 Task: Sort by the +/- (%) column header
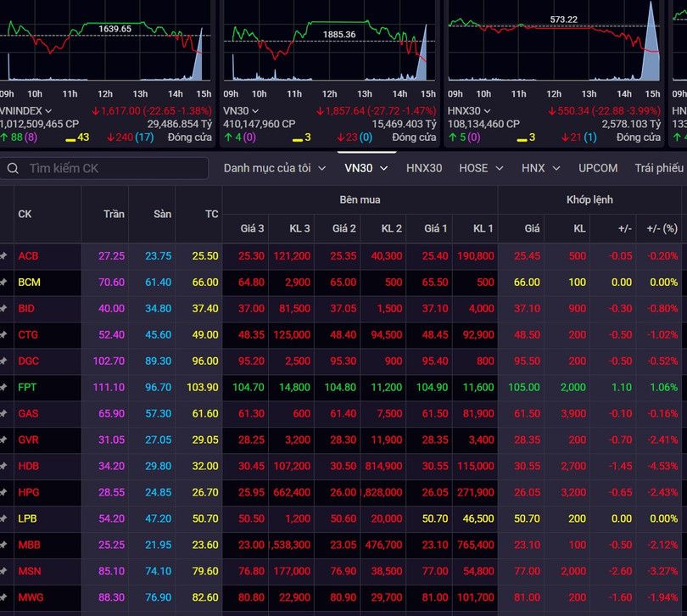[662, 228]
